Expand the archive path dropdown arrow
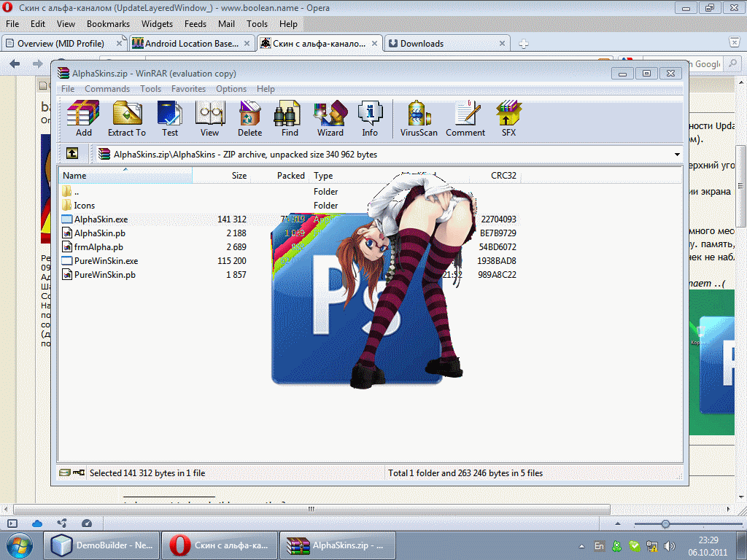Screen dimensions: 747x560 tap(677, 155)
